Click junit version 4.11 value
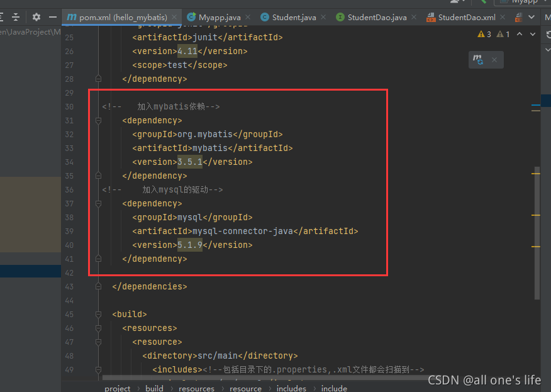 (x=187, y=52)
